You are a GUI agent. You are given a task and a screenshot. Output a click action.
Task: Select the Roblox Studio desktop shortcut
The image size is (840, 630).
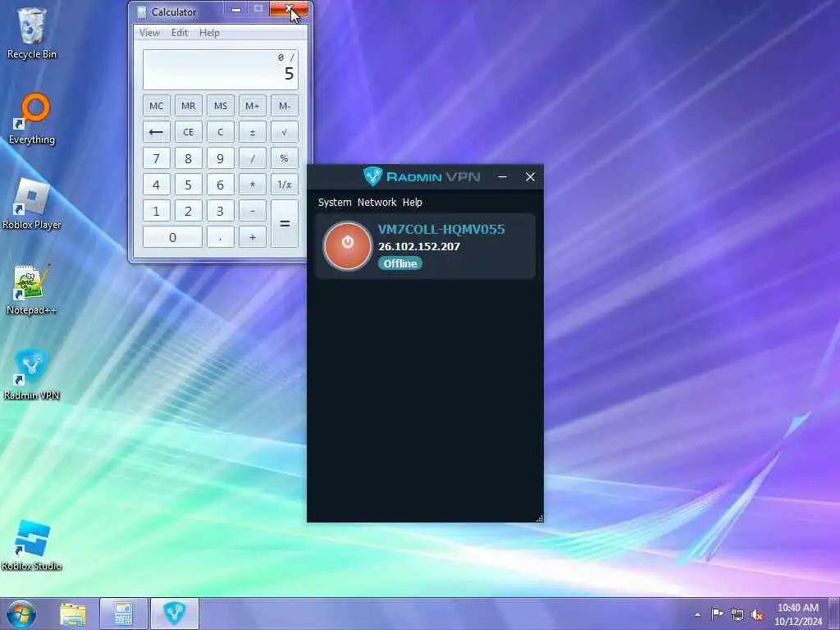[32, 545]
